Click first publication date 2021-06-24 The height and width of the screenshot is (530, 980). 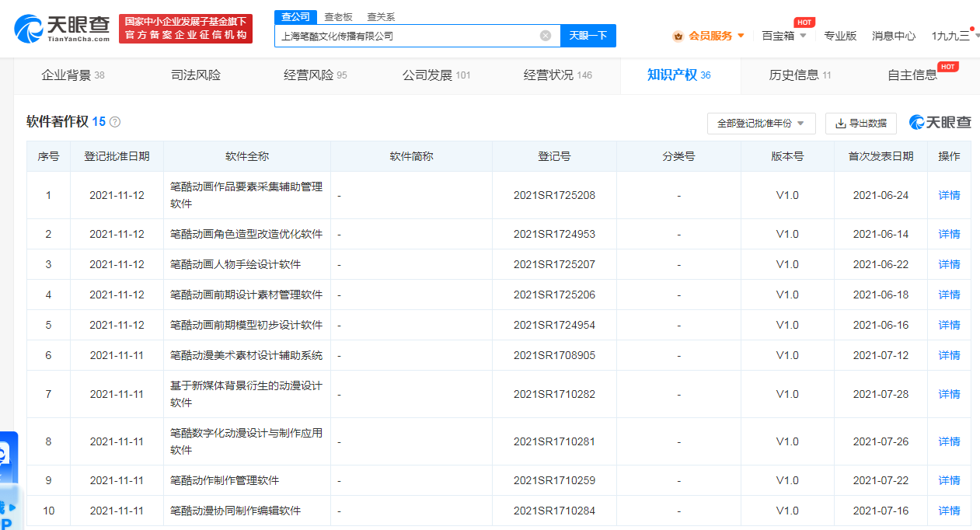(881, 195)
